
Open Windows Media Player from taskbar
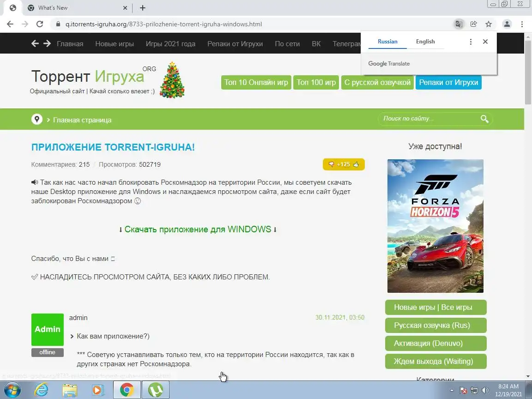(x=98, y=390)
